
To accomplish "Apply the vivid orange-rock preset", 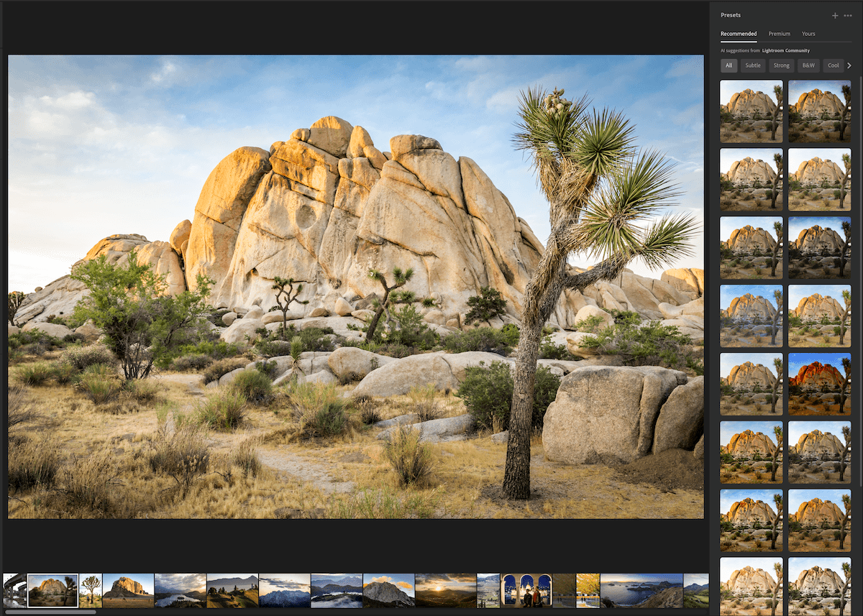I will point(820,383).
